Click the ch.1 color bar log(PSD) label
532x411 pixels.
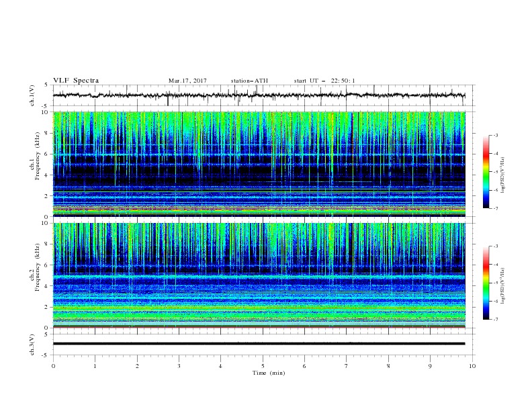point(503,175)
